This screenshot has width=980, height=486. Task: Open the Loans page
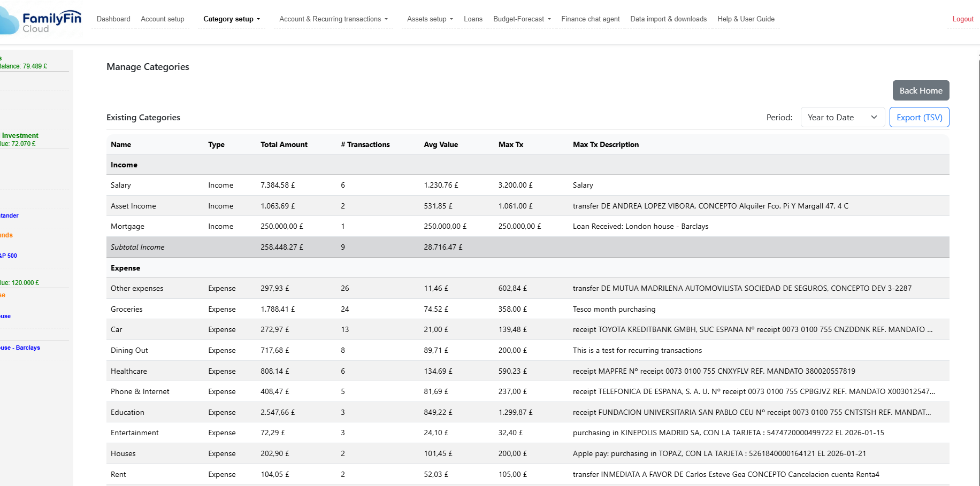[x=473, y=19]
